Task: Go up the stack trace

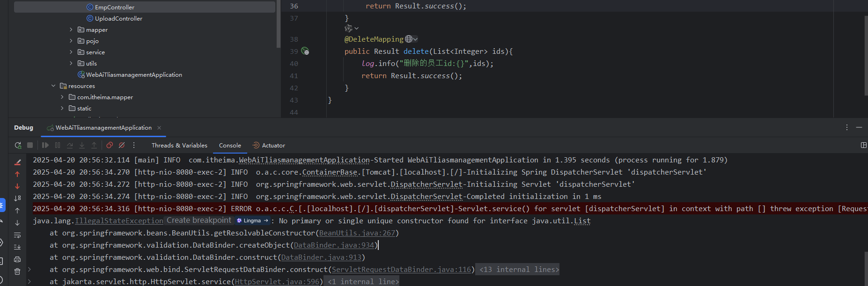Action: tap(17, 211)
